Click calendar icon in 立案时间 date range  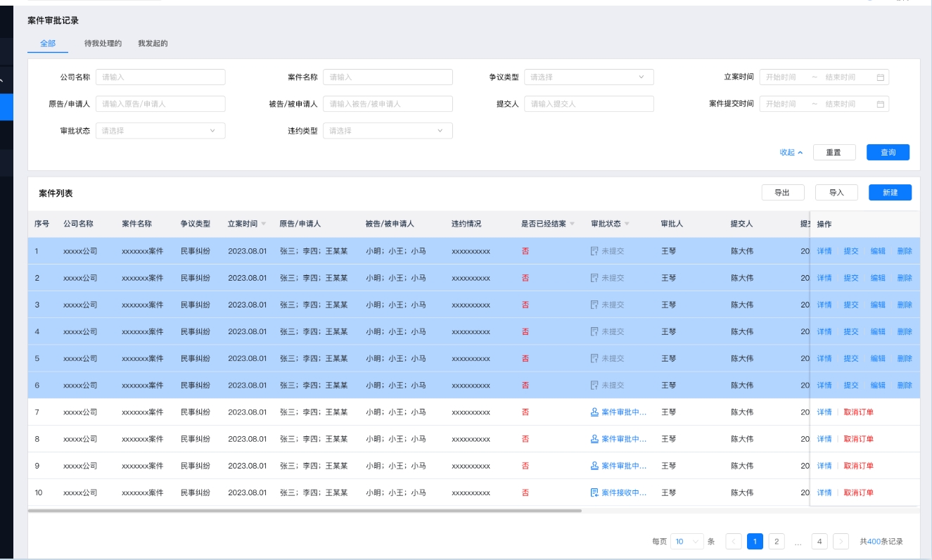coord(880,77)
